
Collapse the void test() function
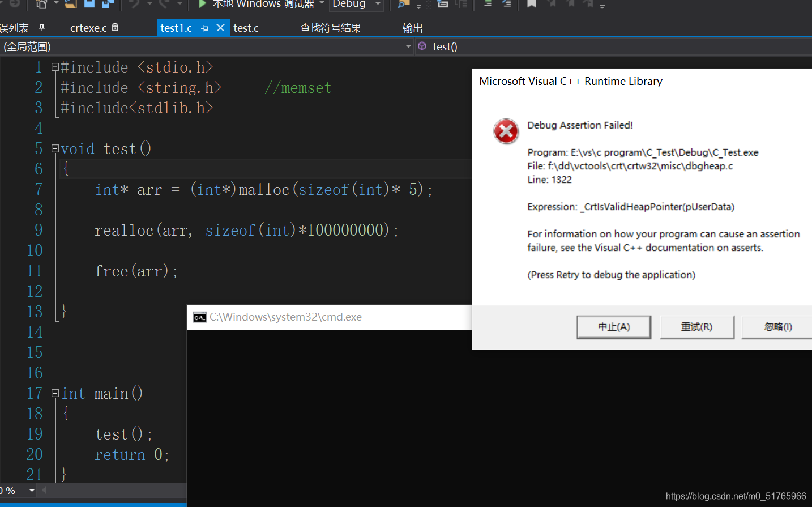point(55,148)
